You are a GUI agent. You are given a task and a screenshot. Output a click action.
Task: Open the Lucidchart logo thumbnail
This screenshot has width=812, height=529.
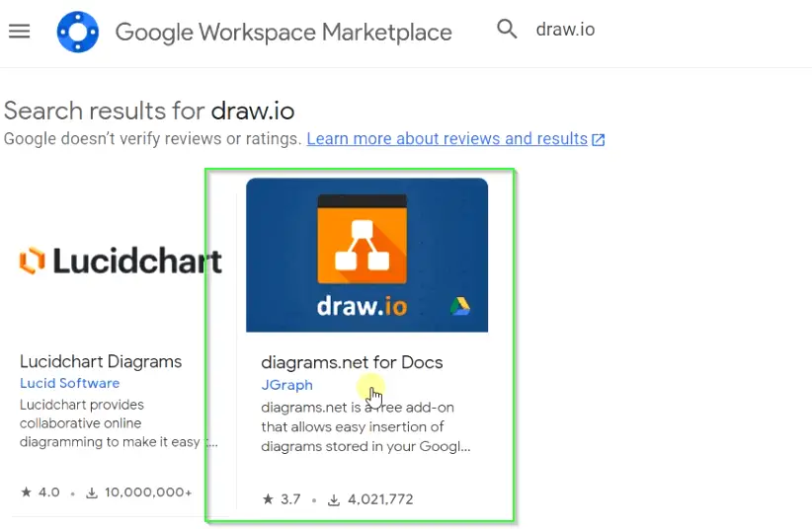121,261
